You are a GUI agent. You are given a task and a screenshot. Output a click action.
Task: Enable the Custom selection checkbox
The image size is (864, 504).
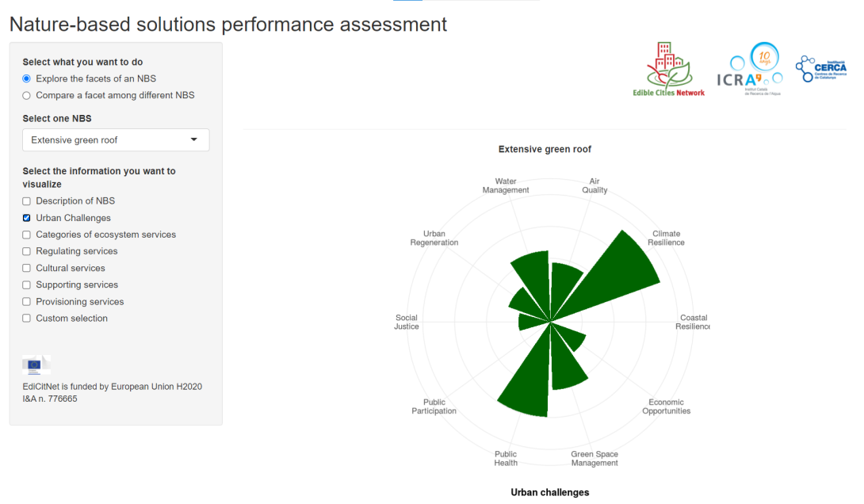(26, 319)
